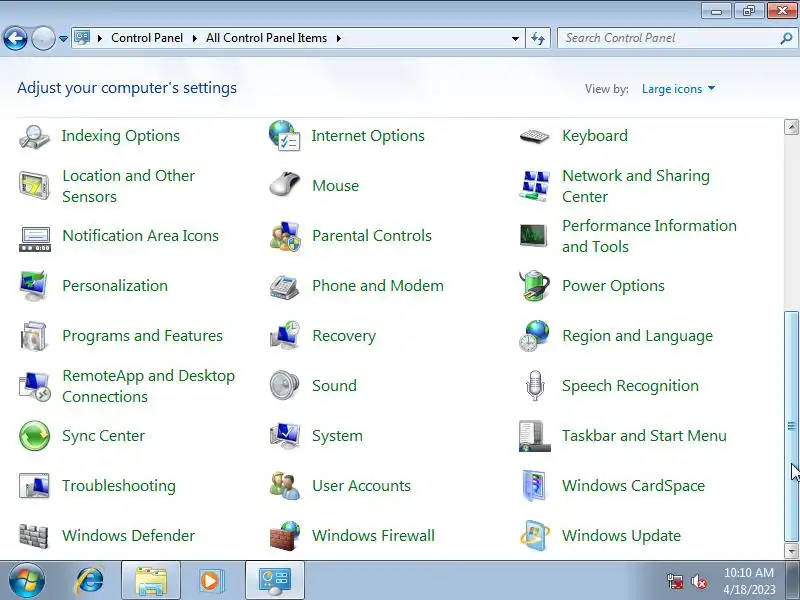Refresh the Control Panel view
The height and width of the screenshot is (600, 800).
click(x=538, y=38)
